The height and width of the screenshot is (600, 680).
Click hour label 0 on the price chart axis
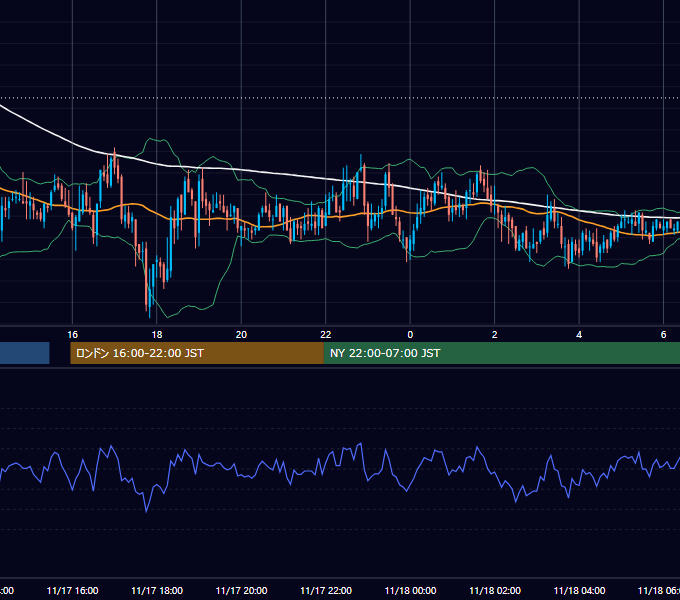[410, 335]
